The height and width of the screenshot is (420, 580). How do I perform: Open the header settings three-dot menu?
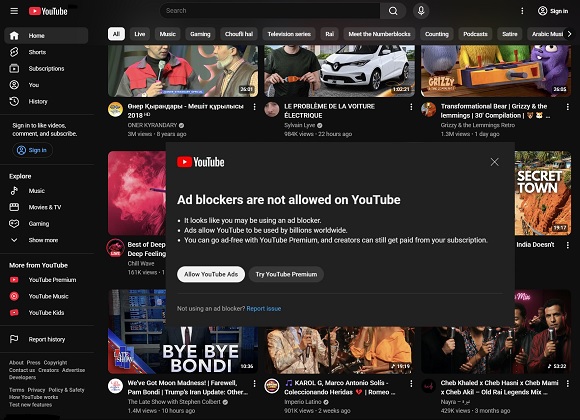pyautogui.click(x=522, y=11)
